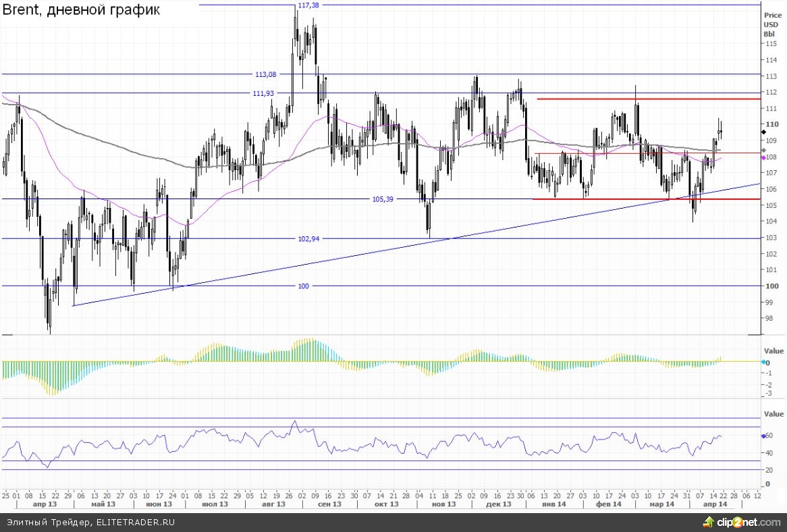Click the clip2net logo icon

coord(709,521)
